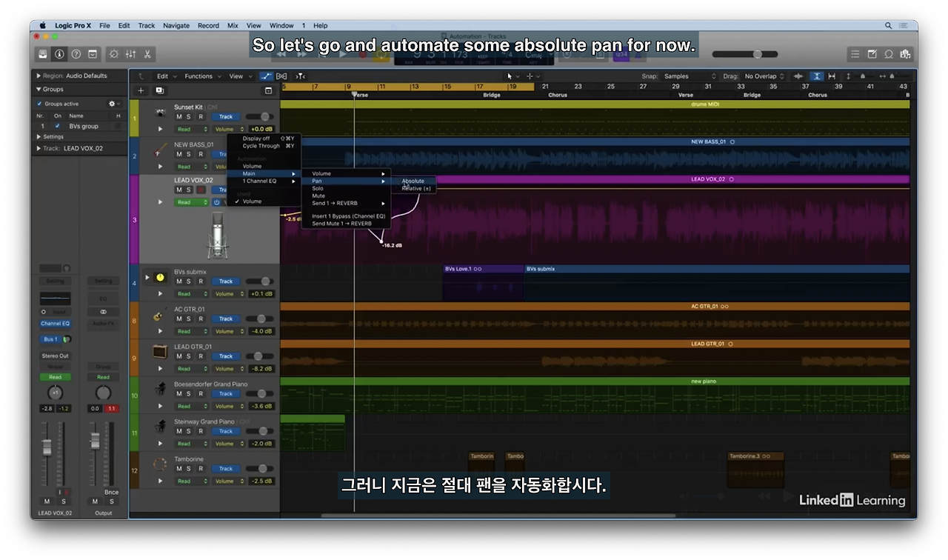This screenshot has width=948, height=560.
Task: Open Functions menu in tracks area
Action: (201, 76)
